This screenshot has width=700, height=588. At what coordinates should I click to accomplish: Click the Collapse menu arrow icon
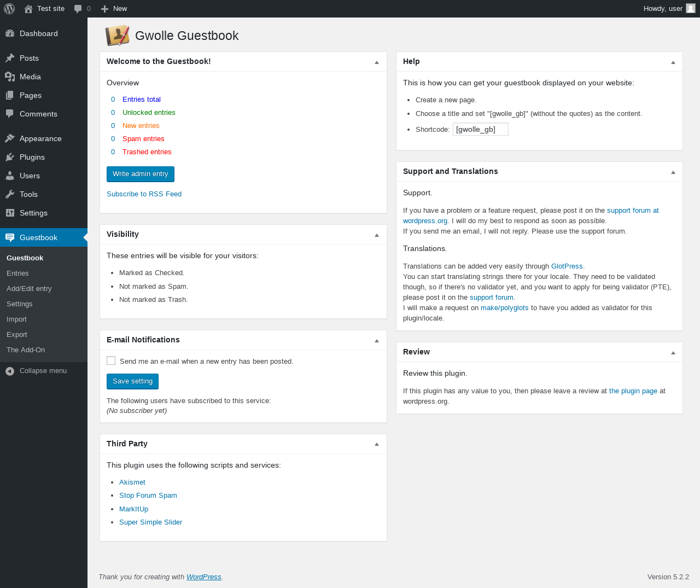pos(10,371)
